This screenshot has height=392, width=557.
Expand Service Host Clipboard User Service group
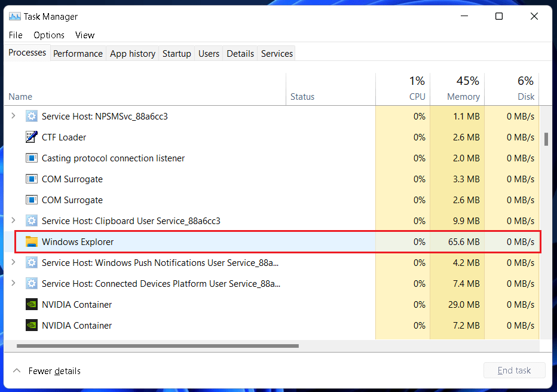point(14,220)
